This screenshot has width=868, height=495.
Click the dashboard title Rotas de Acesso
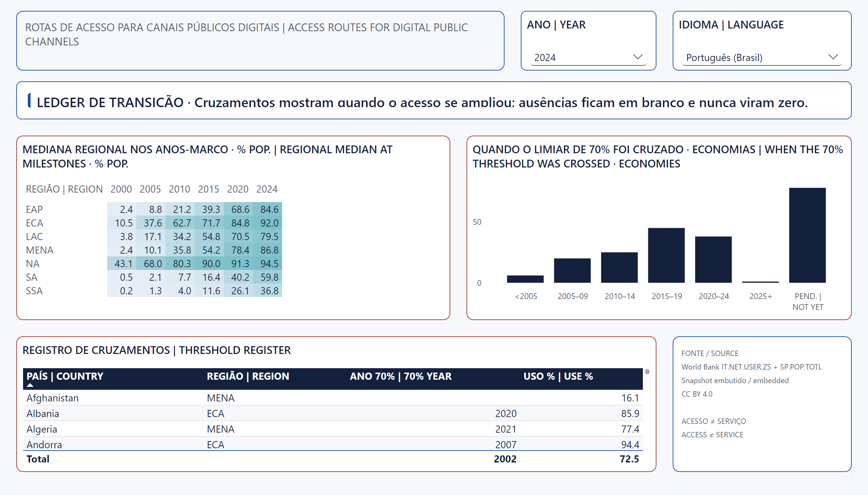[x=246, y=34]
